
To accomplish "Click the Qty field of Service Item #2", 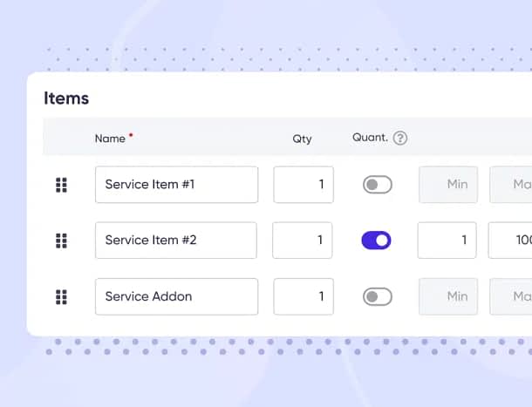I will coord(302,241).
